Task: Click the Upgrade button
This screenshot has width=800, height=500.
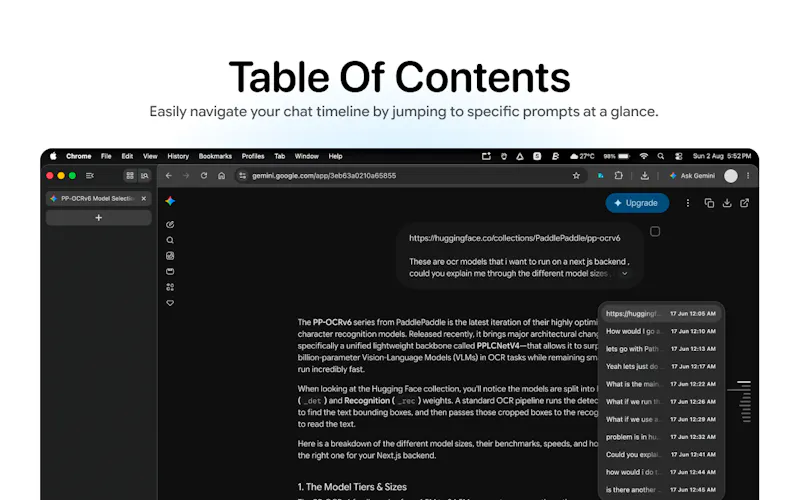Action: click(637, 203)
